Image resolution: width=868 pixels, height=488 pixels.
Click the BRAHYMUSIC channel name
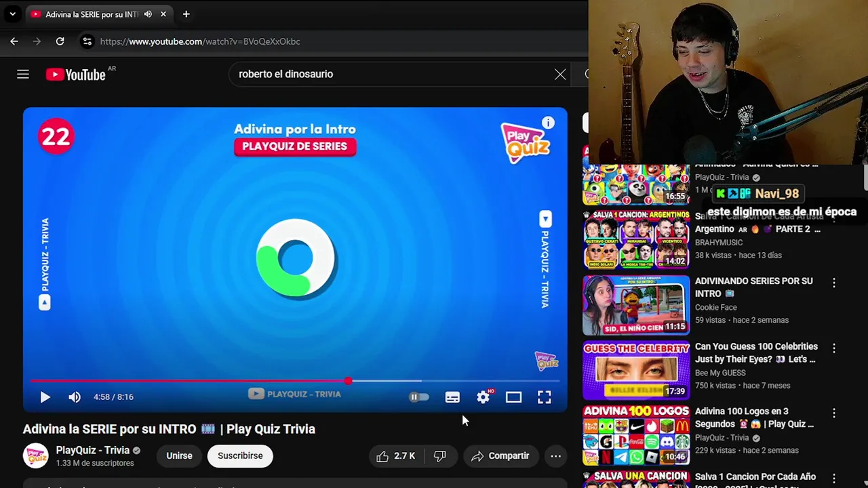[719, 243]
